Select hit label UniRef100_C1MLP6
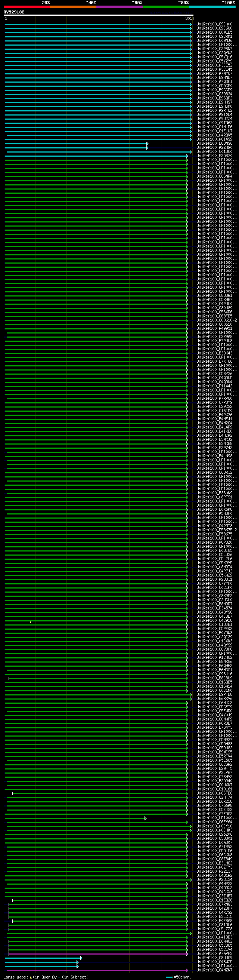 click(x=214, y=127)
